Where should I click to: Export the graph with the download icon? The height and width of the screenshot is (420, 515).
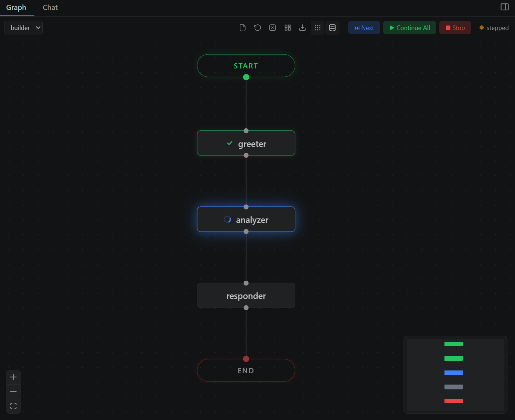click(x=302, y=28)
